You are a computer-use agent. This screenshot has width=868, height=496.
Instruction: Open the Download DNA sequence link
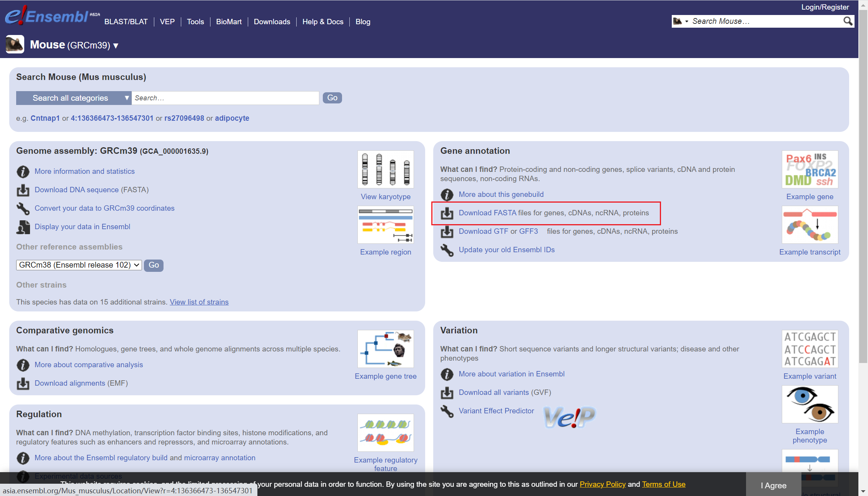point(77,190)
